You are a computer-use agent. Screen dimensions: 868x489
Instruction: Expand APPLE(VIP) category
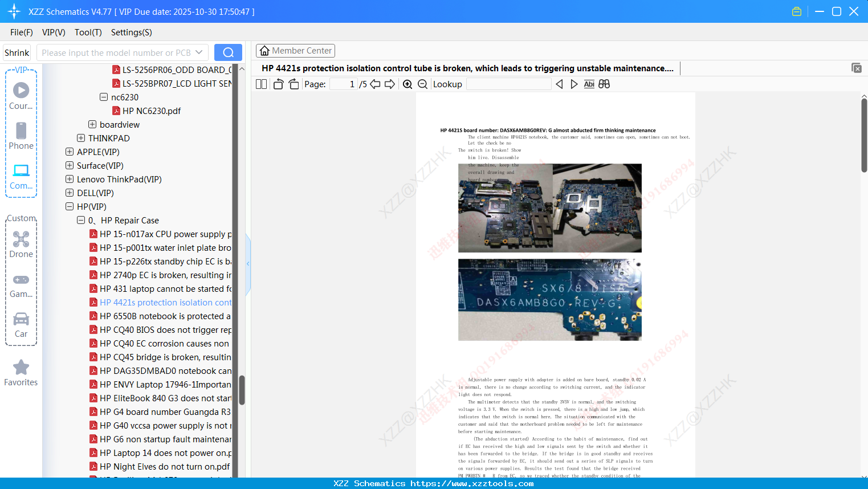click(x=70, y=152)
